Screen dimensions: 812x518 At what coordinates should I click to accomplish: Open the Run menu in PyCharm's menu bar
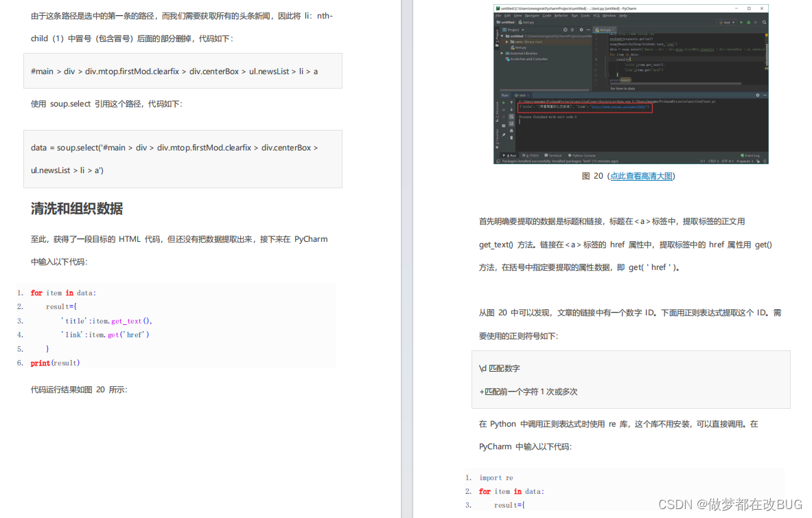point(575,16)
